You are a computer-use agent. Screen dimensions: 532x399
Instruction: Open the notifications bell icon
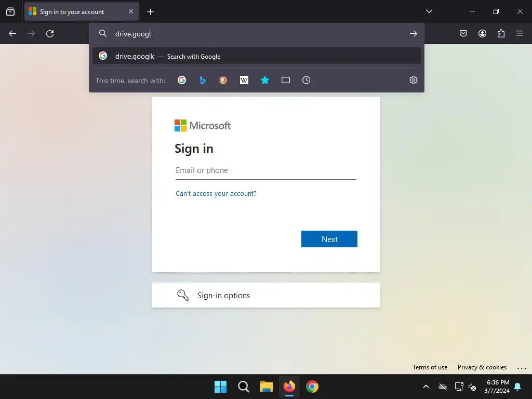click(518, 387)
